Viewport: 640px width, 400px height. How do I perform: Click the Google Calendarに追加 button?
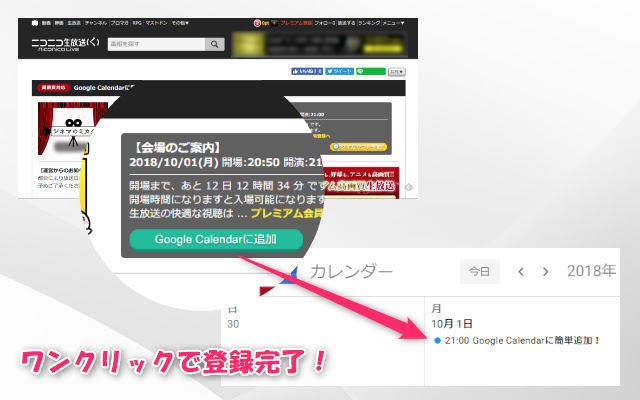(216, 239)
